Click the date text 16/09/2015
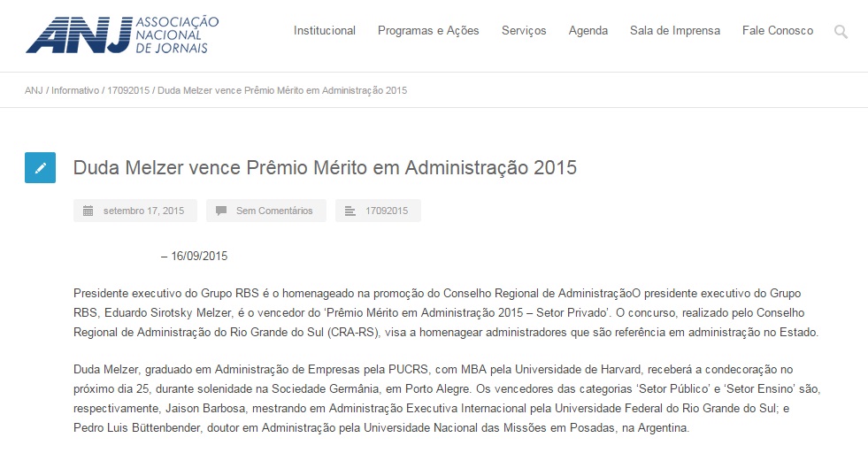The height and width of the screenshot is (453, 868). [x=199, y=256]
